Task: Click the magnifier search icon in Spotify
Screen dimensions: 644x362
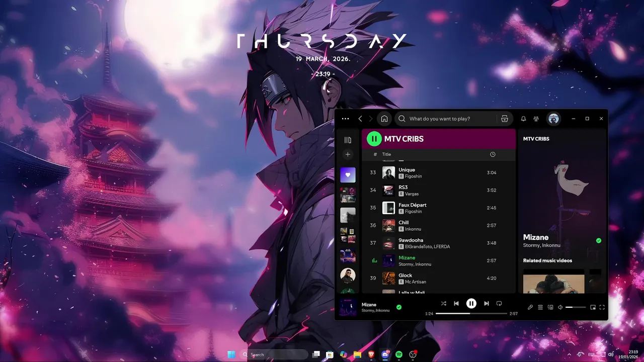Action: (x=401, y=119)
